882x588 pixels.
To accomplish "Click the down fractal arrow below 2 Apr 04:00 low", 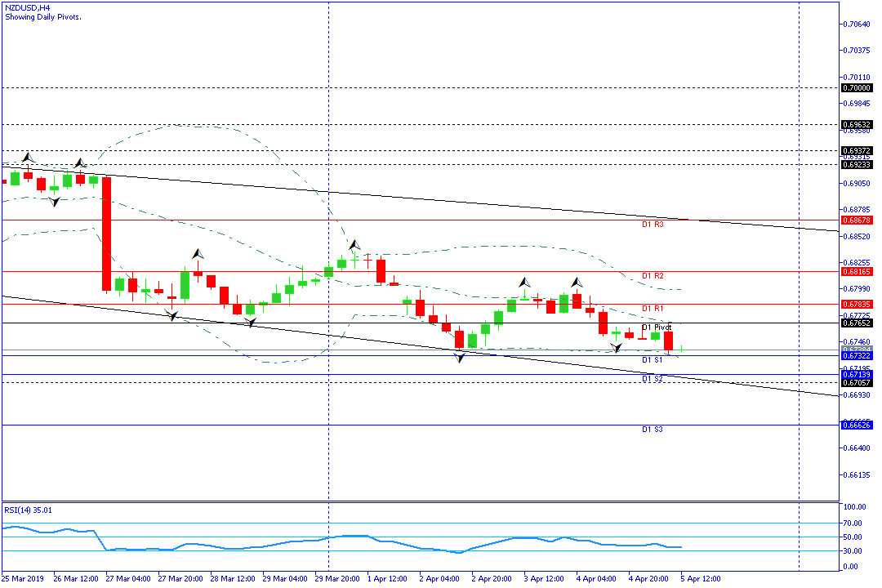I will [x=461, y=358].
